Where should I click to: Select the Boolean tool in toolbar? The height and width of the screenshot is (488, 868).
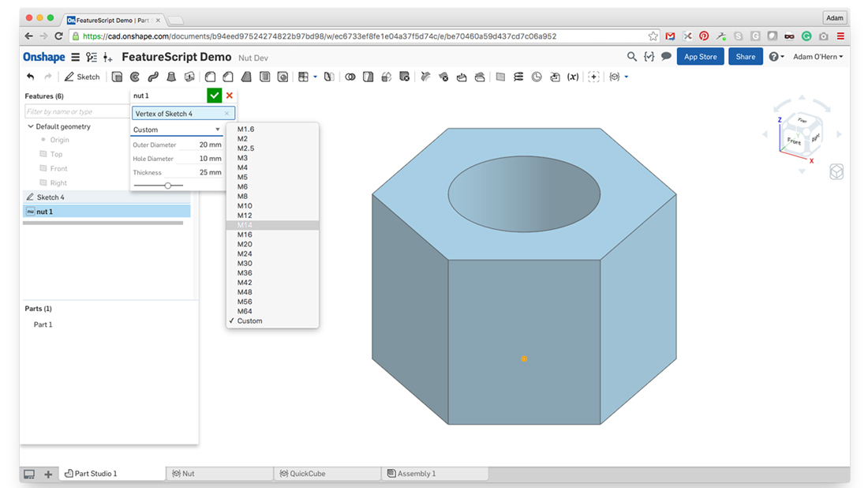tap(350, 77)
